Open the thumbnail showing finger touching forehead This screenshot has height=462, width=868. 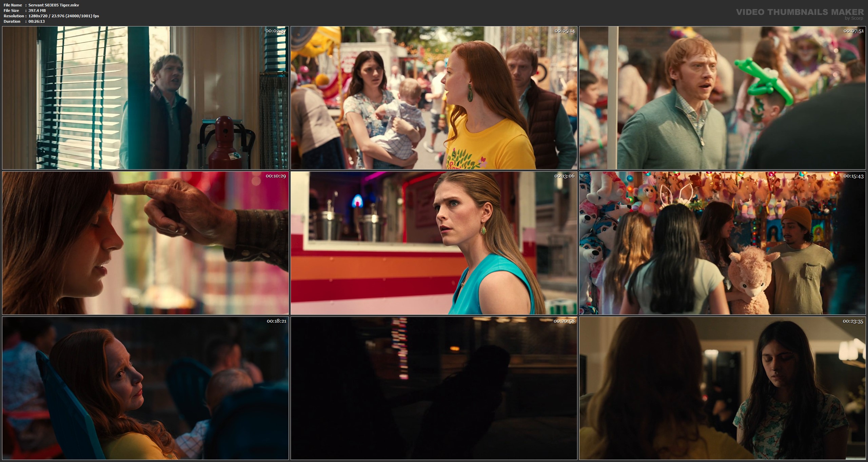(145, 243)
